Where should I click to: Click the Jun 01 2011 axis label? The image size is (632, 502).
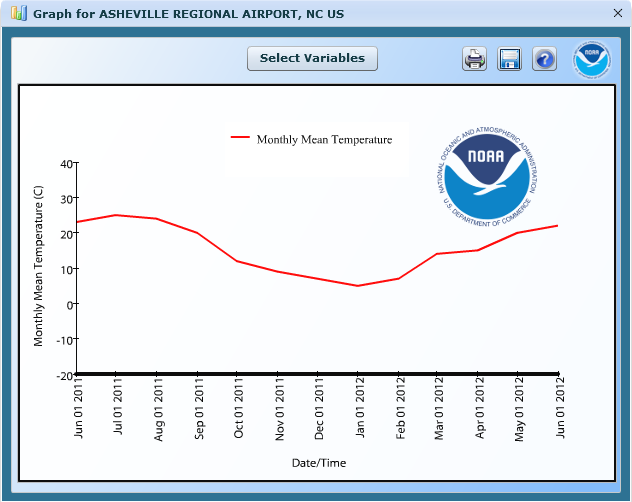coord(79,407)
